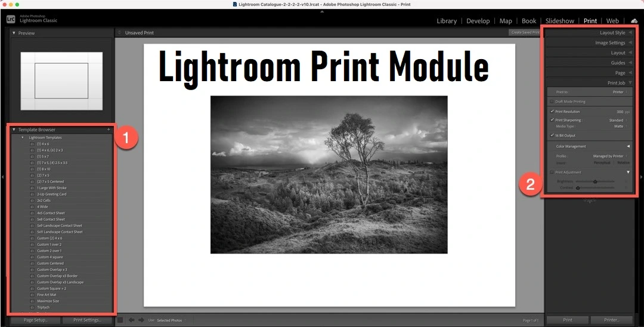Add a new template with plus icon
644x327 pixels.
tap(109, 129)
